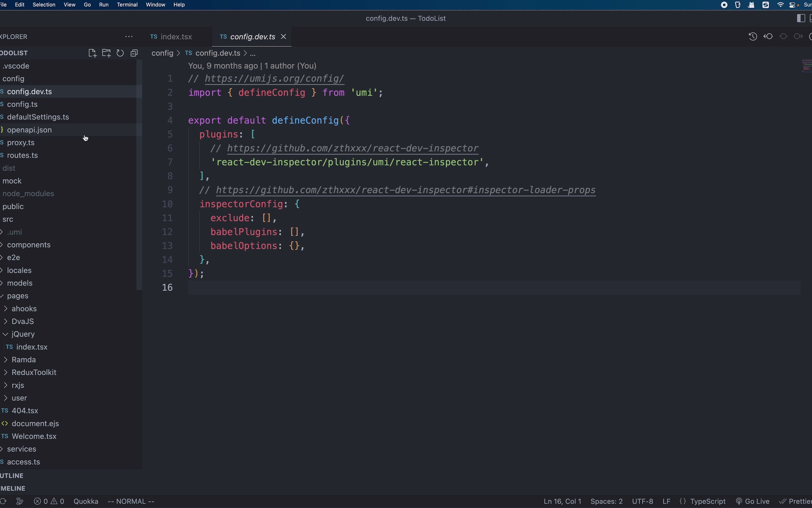Click the git blame annotation above line 1

[x=252, y=66]
